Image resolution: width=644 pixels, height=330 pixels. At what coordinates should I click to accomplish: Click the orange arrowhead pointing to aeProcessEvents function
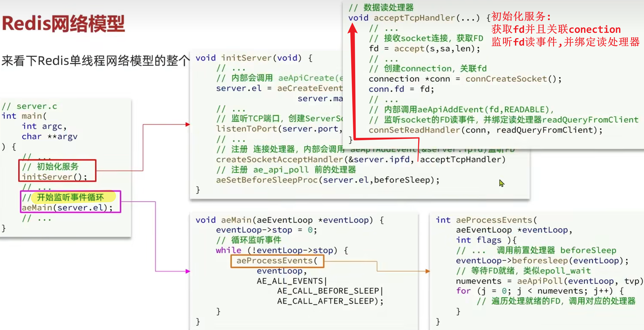click(x=427, y=271)
